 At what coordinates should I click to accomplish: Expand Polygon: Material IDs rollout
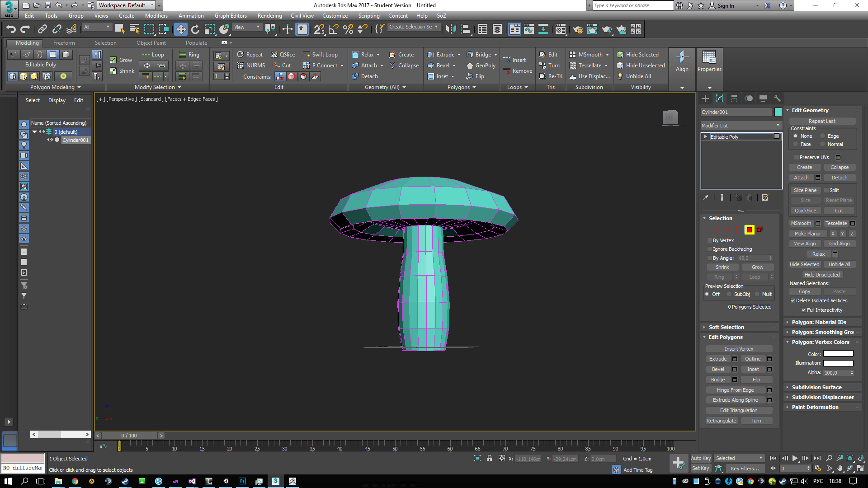pos(819,322)
